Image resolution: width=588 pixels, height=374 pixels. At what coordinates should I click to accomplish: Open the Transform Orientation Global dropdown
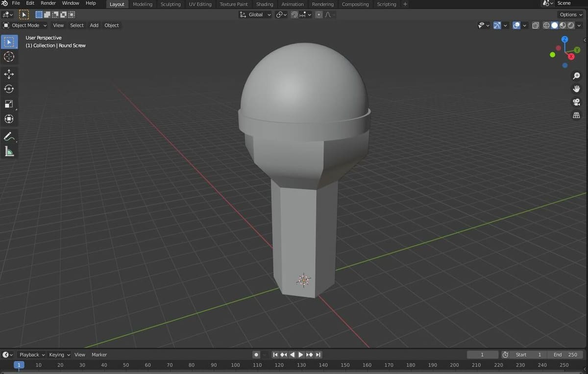255,15
